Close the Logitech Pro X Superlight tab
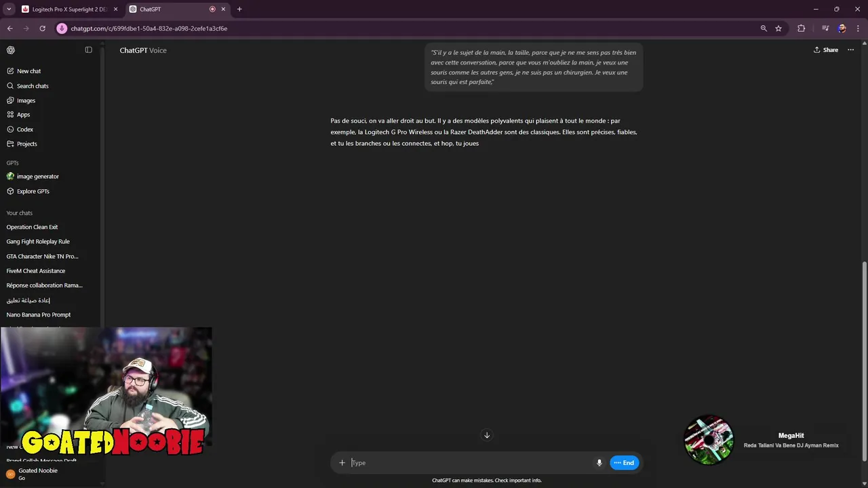The image size is (868, 488). click(x=115, y=9)
